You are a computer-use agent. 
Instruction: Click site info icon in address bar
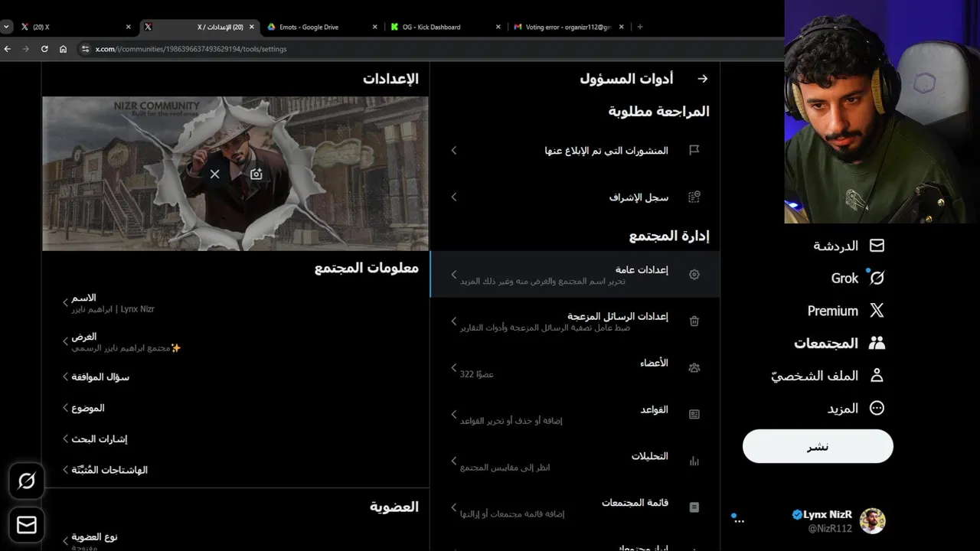click(x=85, y=49)
